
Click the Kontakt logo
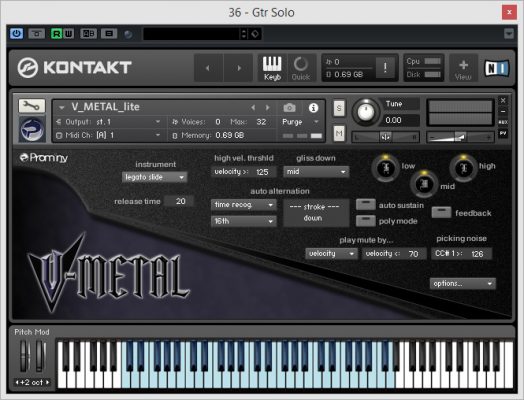[75, 68]
